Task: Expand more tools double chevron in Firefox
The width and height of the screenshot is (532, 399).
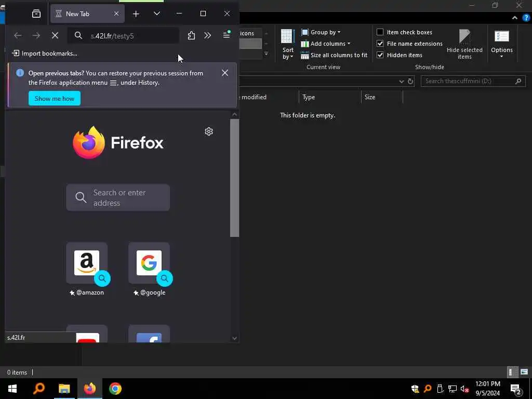Action: pos(207,35)
